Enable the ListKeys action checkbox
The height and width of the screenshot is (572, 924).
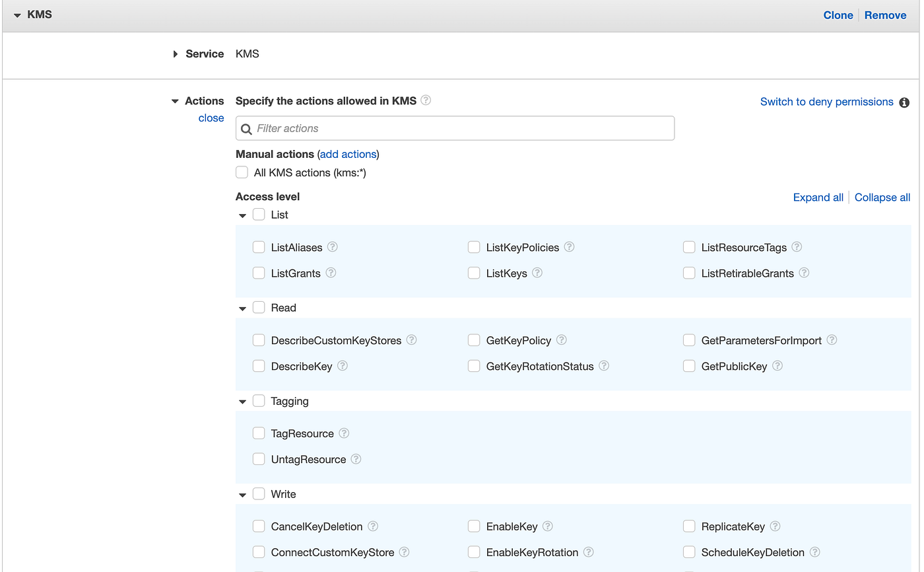474,273
